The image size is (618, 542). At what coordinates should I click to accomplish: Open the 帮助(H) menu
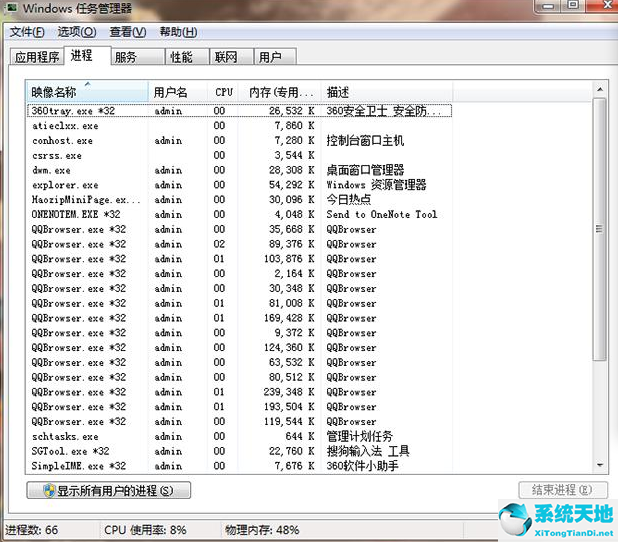178,32
